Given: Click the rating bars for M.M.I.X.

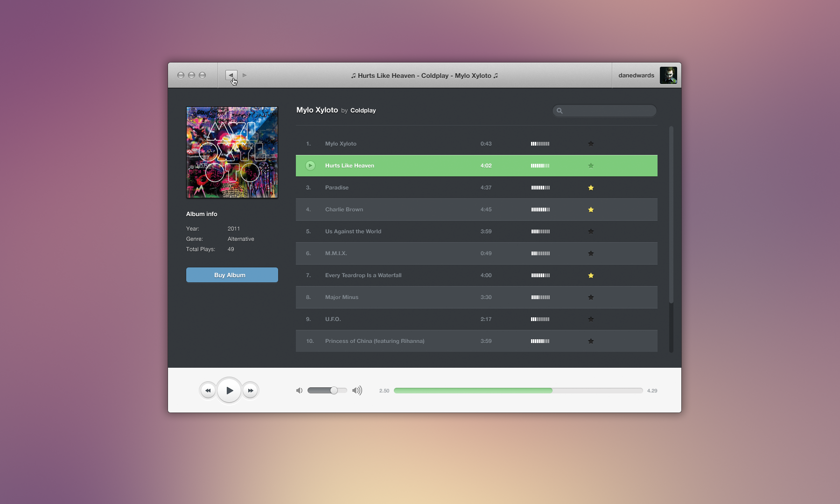Looking at the screenshot, I should tap(540, 253).
